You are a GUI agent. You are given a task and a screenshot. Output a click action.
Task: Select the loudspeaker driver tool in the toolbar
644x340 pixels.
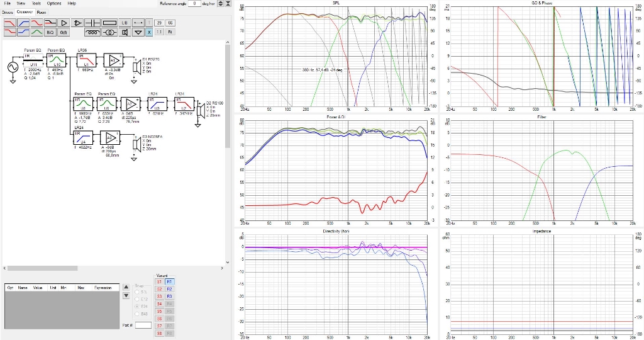tap(125, 32)
